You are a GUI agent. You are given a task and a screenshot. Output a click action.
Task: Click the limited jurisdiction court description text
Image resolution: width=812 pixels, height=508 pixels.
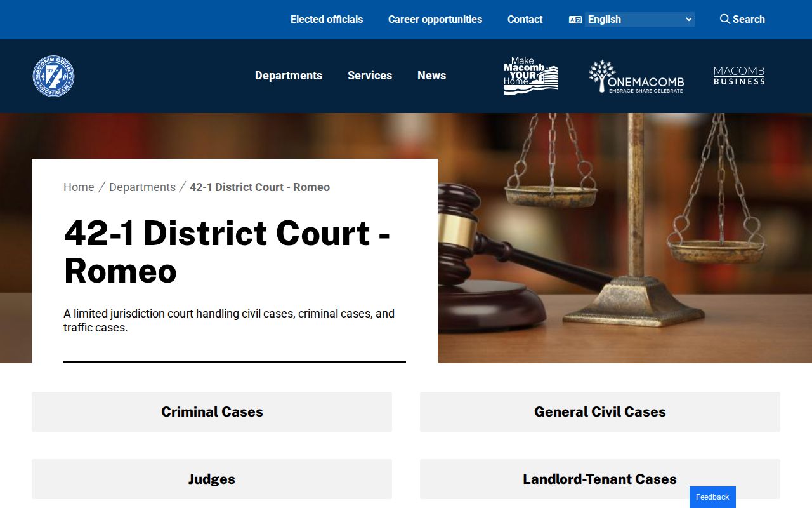(229, 321)
